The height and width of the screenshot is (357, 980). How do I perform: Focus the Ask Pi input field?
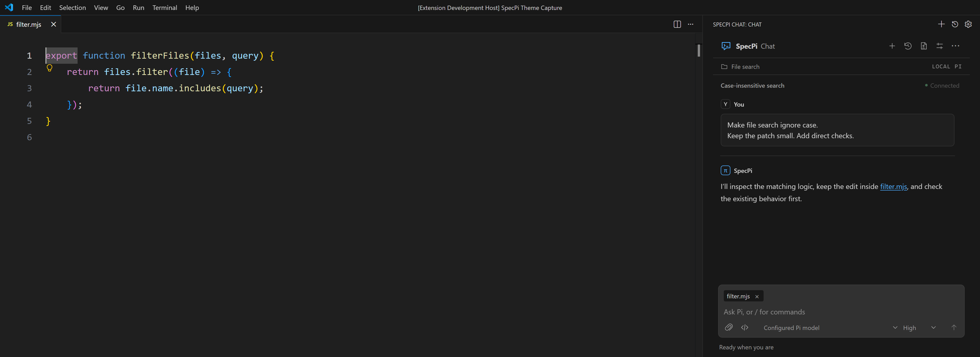[x=841, y=312]
